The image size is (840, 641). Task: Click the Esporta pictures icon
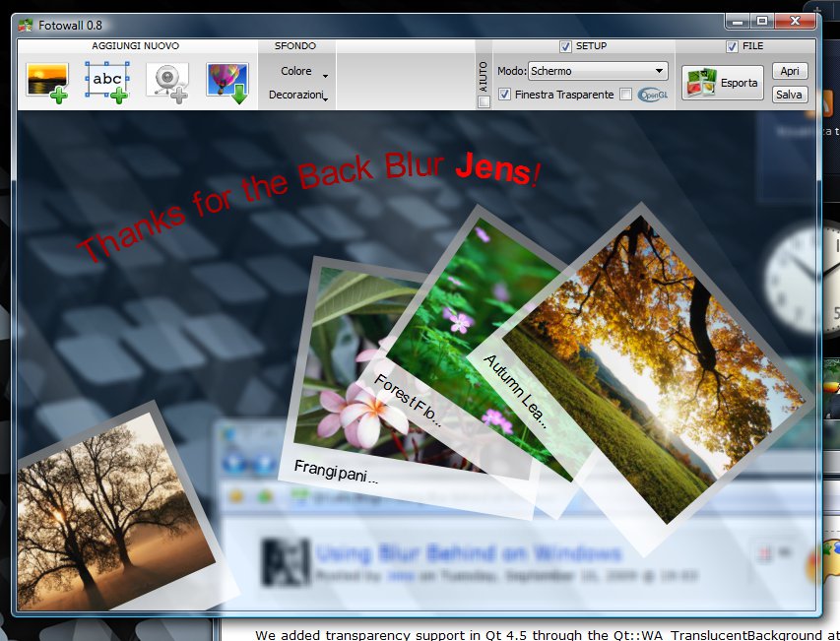click(x=701, y=83)
